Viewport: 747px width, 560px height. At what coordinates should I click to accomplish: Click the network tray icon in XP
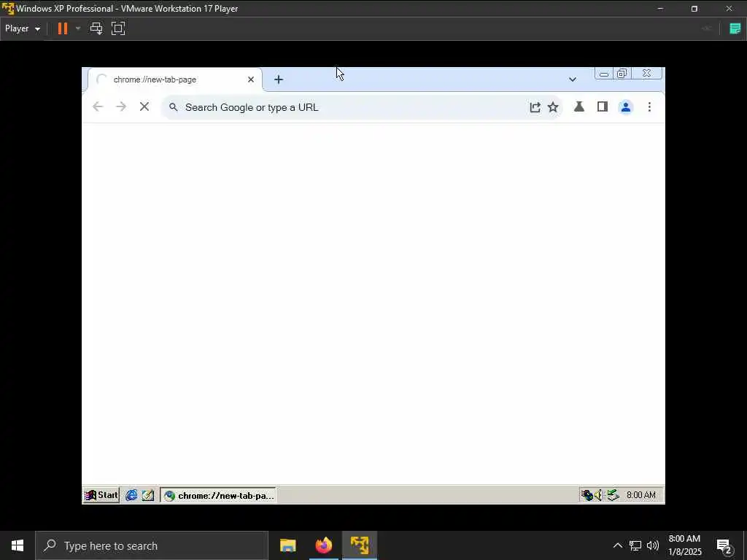tap(587, 495)
